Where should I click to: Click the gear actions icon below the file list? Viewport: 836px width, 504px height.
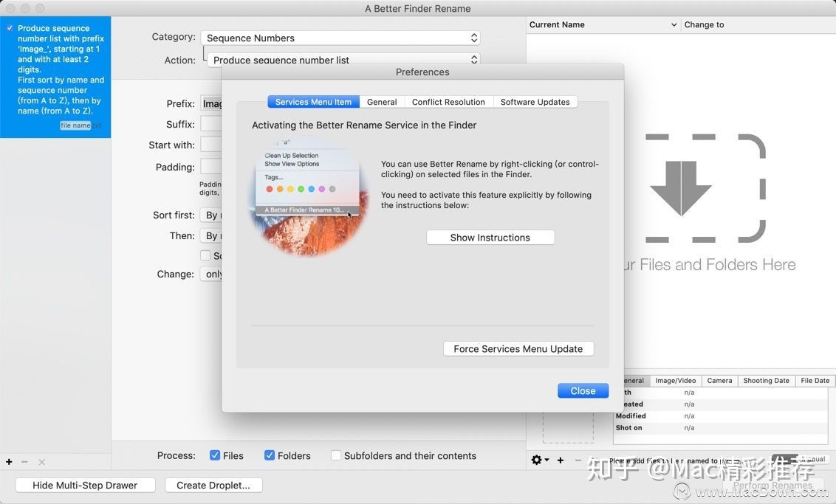(540, 460)
